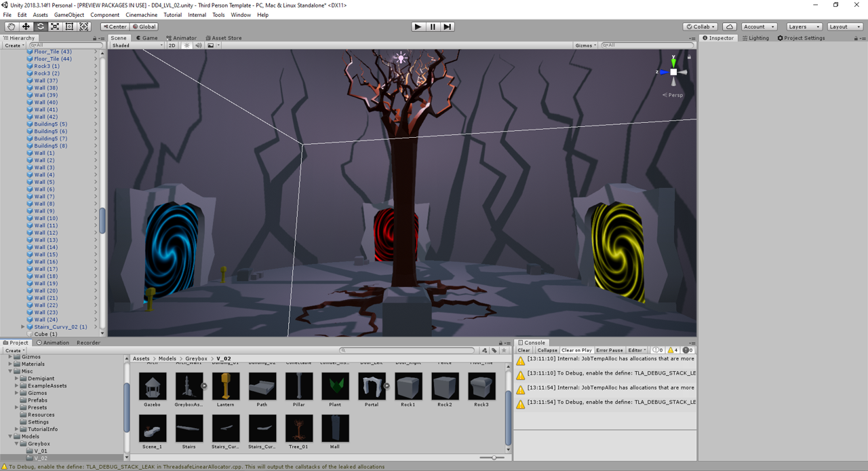Select the Rotate tool

click(41, 26)
